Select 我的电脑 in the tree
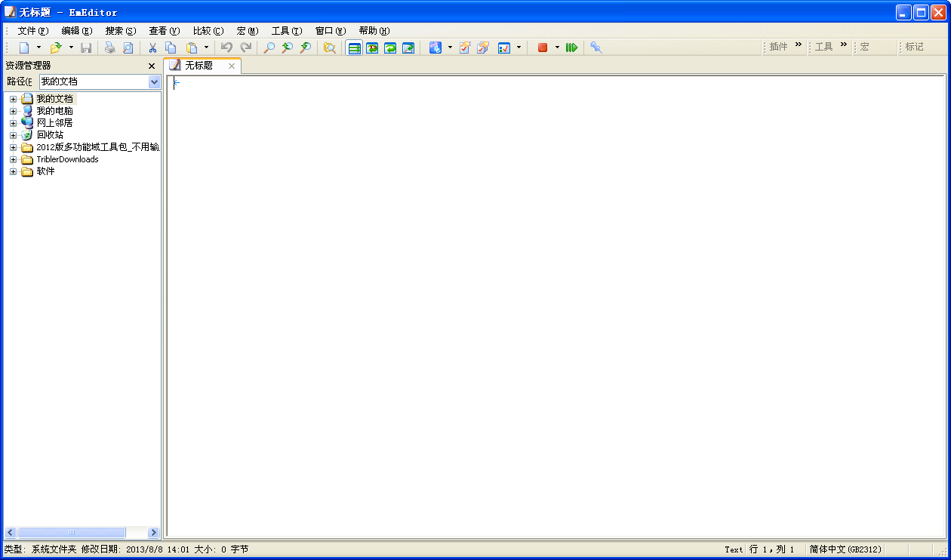The image size is (951, 560). (x=55, y=111)
